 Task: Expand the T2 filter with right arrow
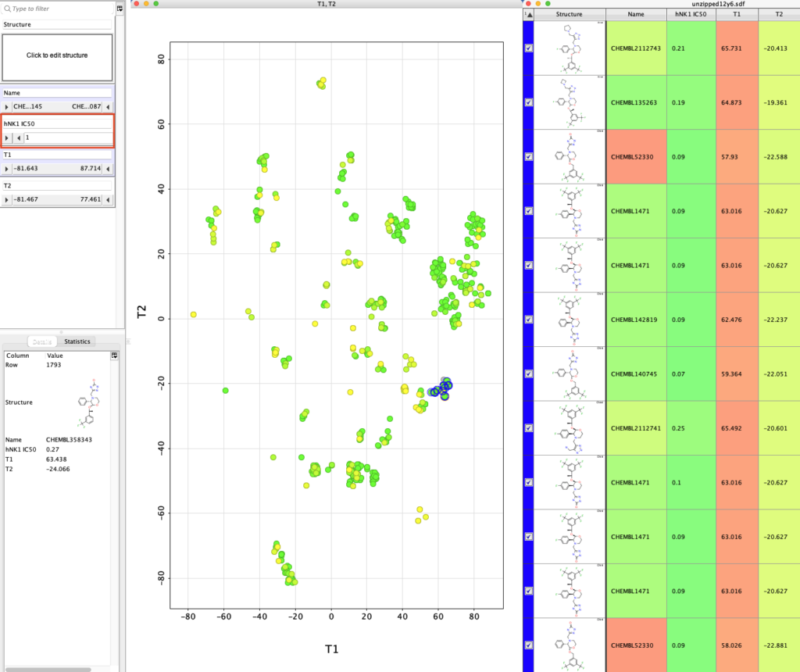(8, 199)
